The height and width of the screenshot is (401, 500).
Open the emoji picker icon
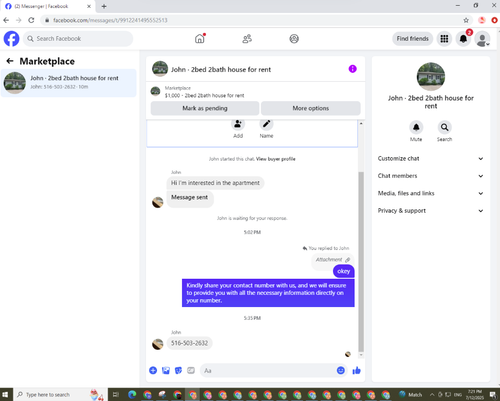340,370
